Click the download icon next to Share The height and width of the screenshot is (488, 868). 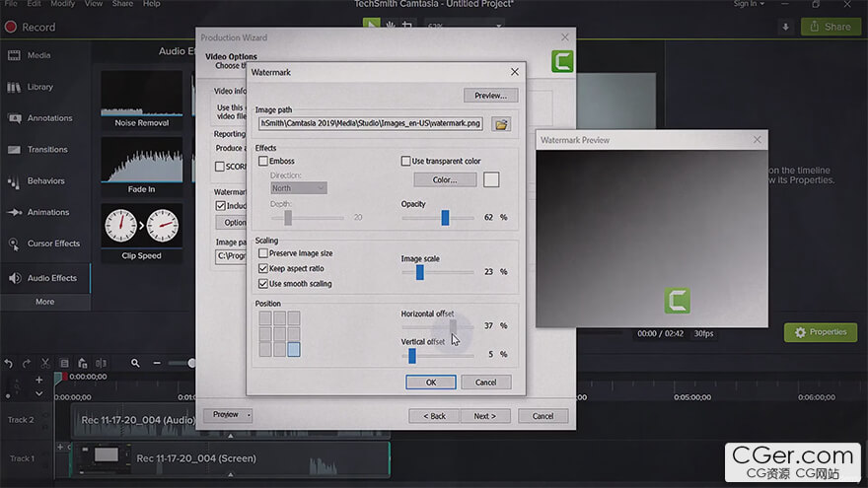pyautogui.click(x=785, y=27)
